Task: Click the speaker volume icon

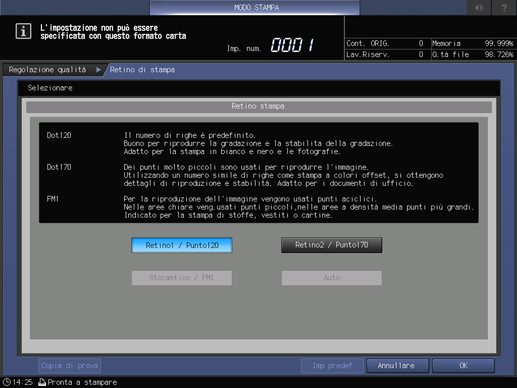Action: 479,7
